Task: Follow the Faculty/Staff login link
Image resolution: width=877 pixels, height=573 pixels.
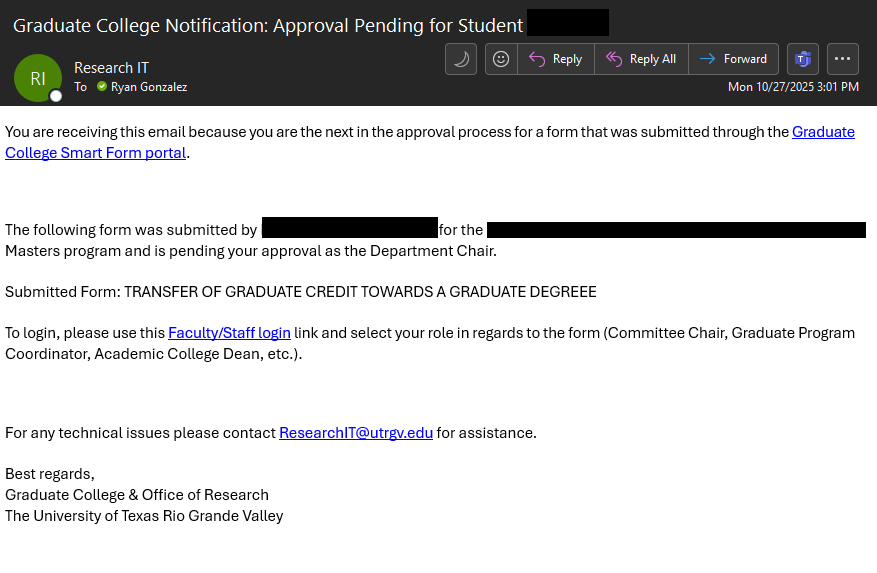Action: tap(229, 333)
